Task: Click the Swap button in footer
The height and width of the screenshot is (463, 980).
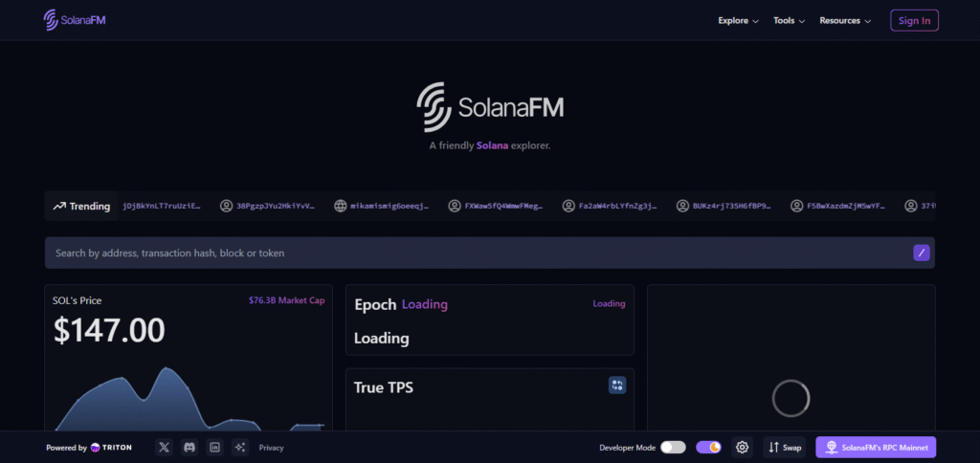Action: click(x=785, y=448)
